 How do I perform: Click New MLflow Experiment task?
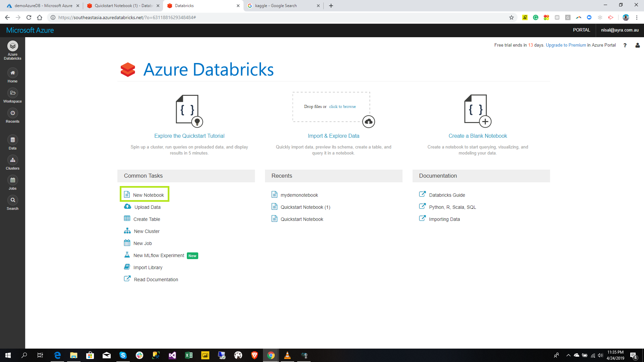[x=159, y=255]
